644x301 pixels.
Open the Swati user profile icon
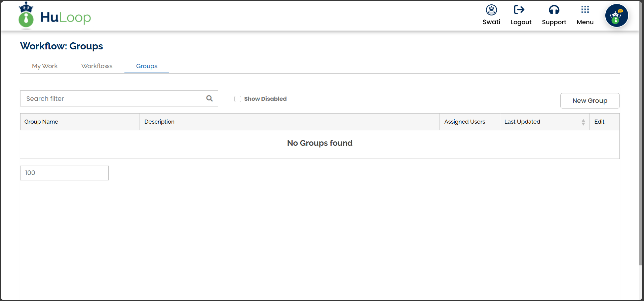pyautogui.click(x=491, y=10)
